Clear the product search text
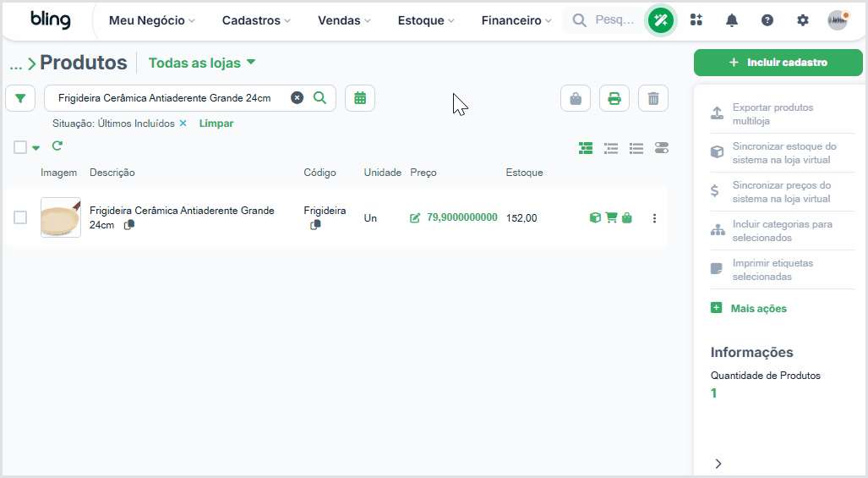 pos(298,98)
